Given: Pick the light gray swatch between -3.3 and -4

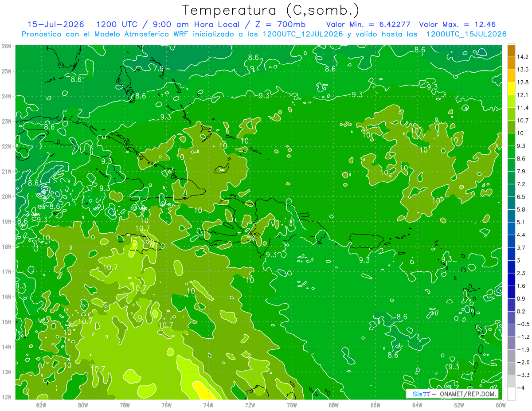Looking at the screenshot, I should (x=511, y=381).
